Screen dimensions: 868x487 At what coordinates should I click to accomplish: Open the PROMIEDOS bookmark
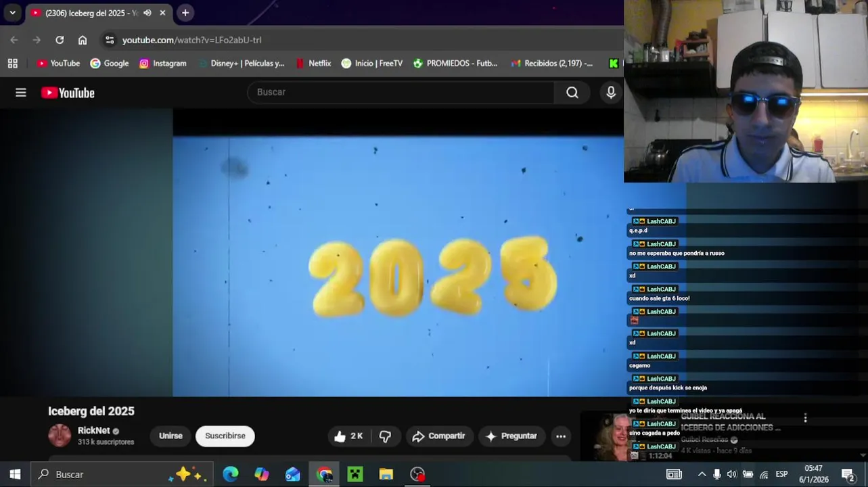tap(455, 63)
